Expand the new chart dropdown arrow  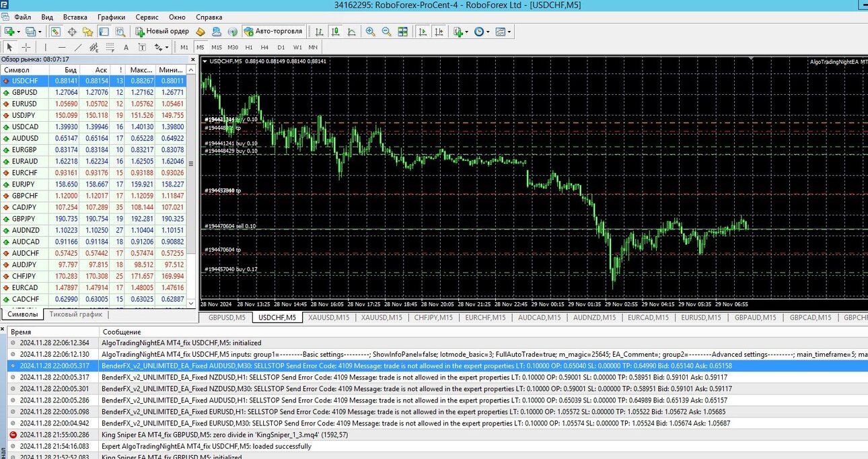click(19, 32)
